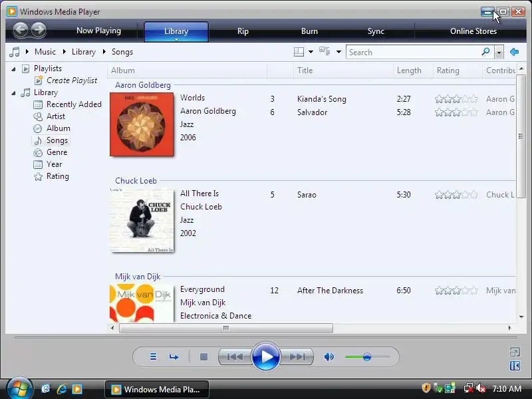
Task: Select Album in the library tree
Action: [59, 128]
